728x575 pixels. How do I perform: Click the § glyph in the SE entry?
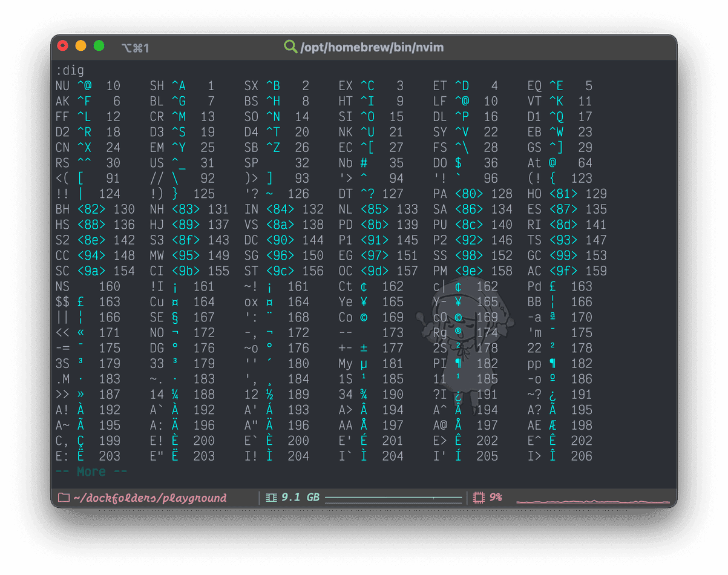[175, 317]
